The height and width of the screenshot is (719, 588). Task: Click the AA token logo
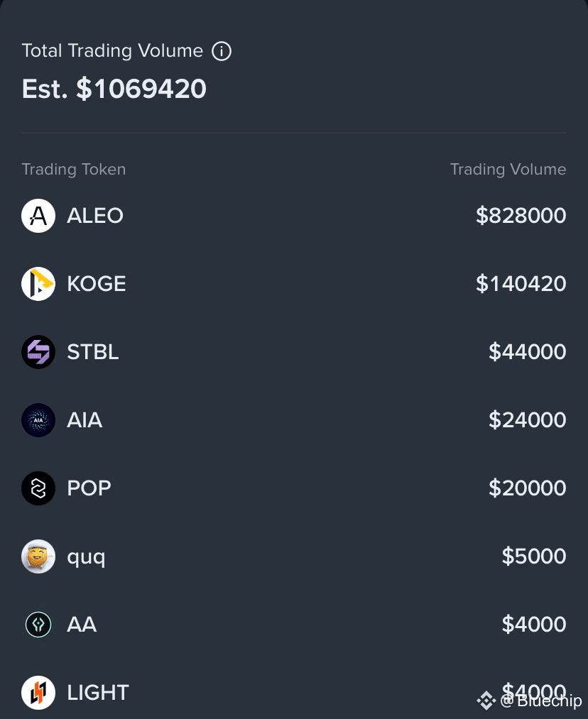[38, 625]
